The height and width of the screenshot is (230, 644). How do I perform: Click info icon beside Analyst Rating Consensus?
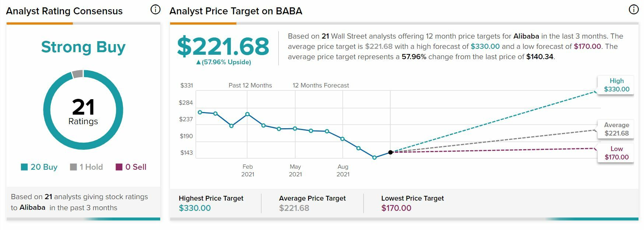click(155, 10)
